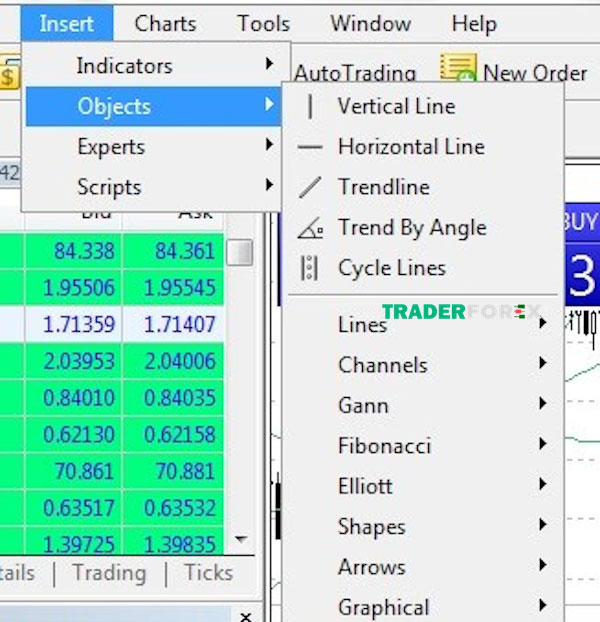Viewport: 600px width, 622px height.
Task: Click the New Order button label
Action: pos(535,73)
